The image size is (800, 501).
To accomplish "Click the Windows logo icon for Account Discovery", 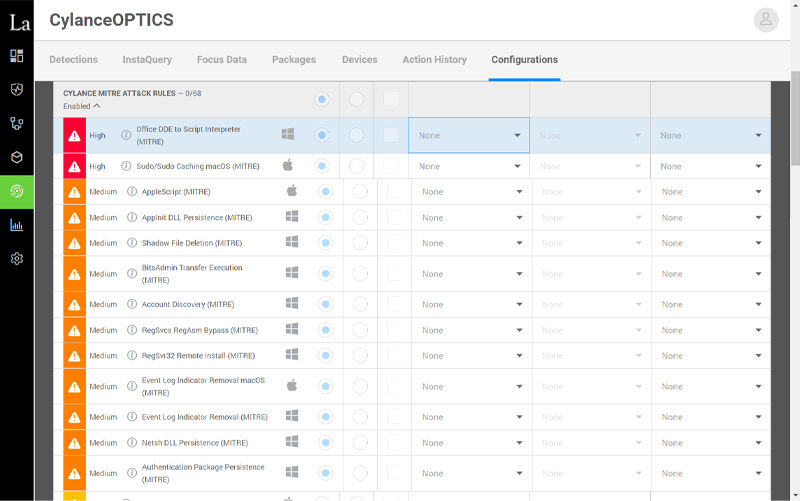I will [x=292, y=303].
